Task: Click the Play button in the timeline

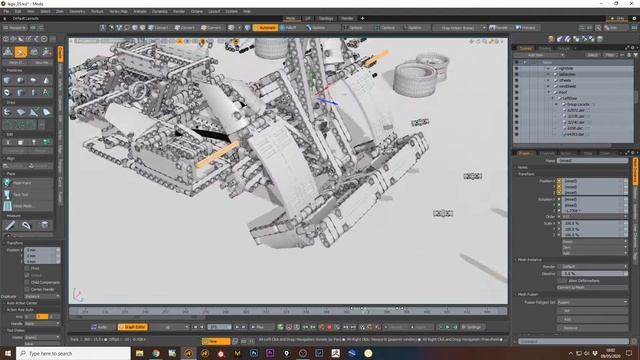Action: point(258,327)
